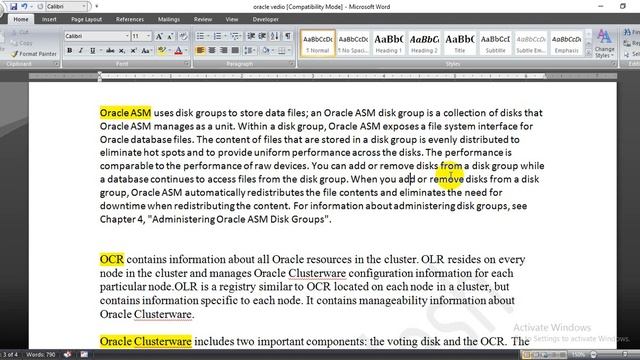Image resolution: width=640 pixels, height=360 pixels.
Task: Click the Words: 790 count in status bar
Action: point(40,355)
